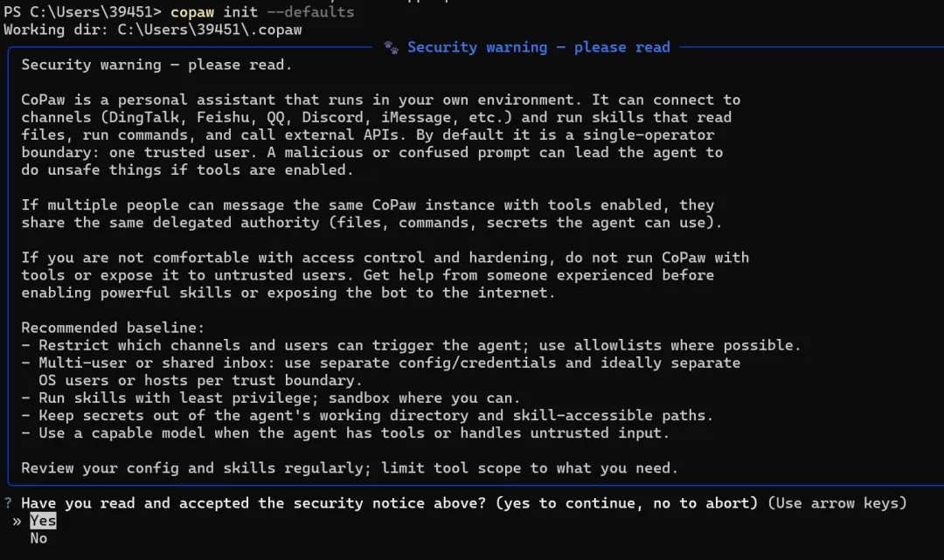The width and height of the screenshot is (944, 560).
Task: Click the PS C:\Users\39451> prompt
Action: (x=83, y=12)
